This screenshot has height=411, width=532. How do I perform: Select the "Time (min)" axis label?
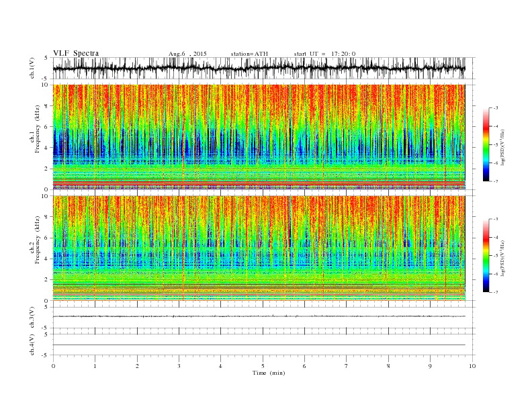pos(269,373)
